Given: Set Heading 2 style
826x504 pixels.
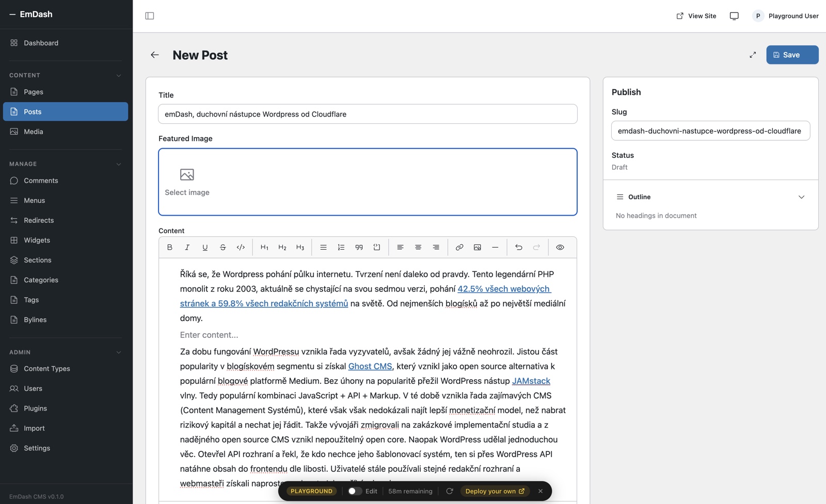Looking at the screenshot, I should click(282, 248).
